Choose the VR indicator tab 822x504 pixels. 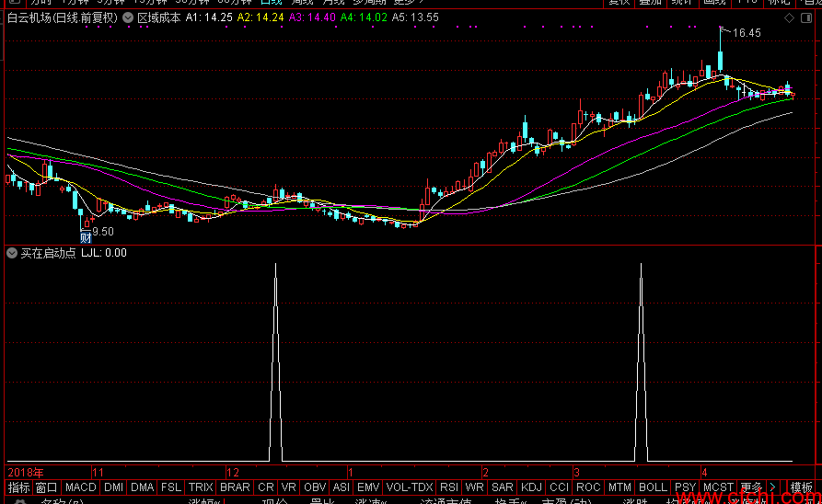(x=289, y=487)
